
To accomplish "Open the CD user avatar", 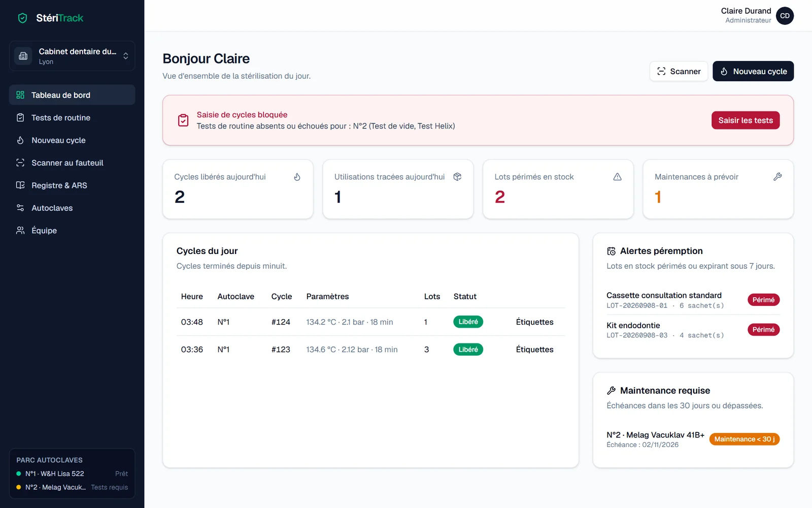I will pos(785,16).
